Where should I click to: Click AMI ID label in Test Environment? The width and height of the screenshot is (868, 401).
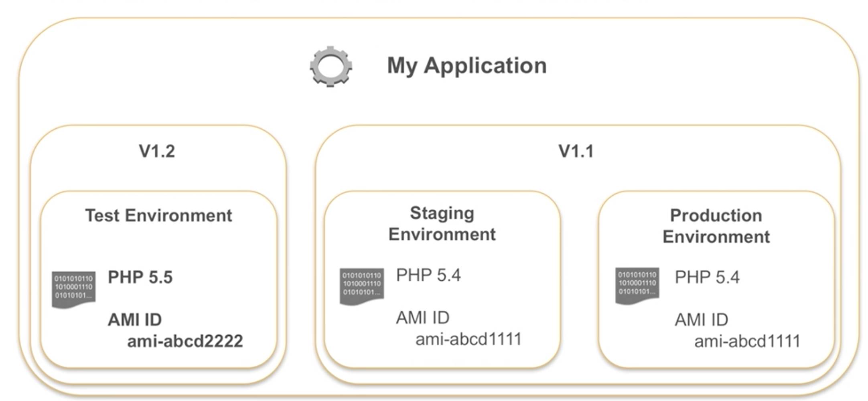135,320
